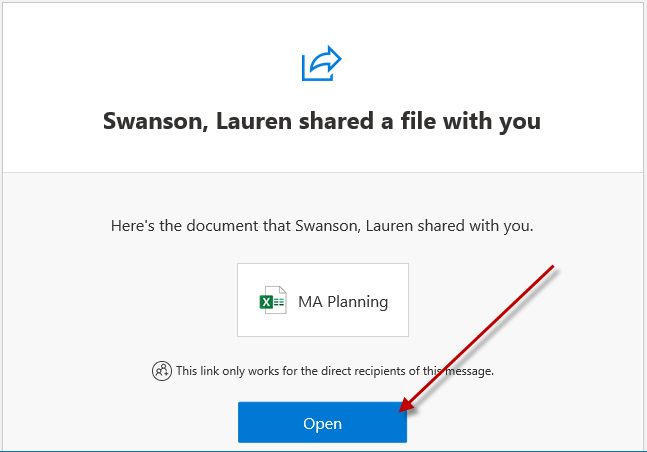647x452 pixels.
Task: Click the blue share arrow icon
Action: coord(321,63)
